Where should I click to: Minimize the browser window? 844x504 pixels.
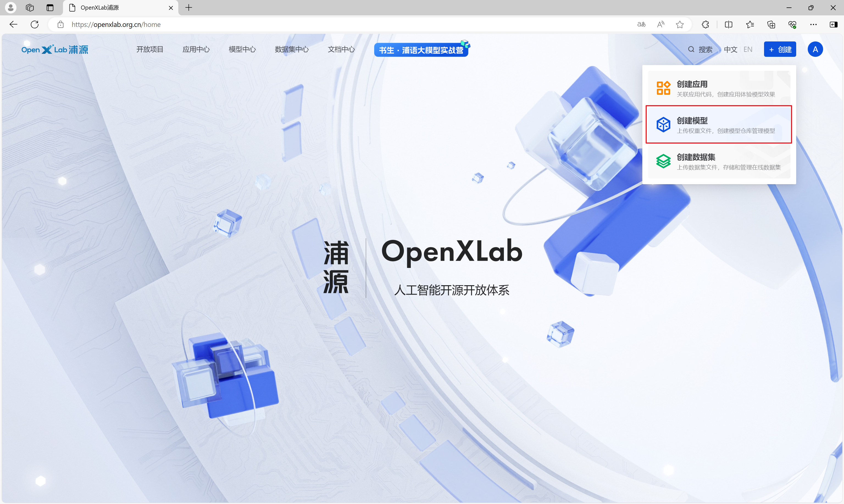pyautogui.click(x=789, y=7)
